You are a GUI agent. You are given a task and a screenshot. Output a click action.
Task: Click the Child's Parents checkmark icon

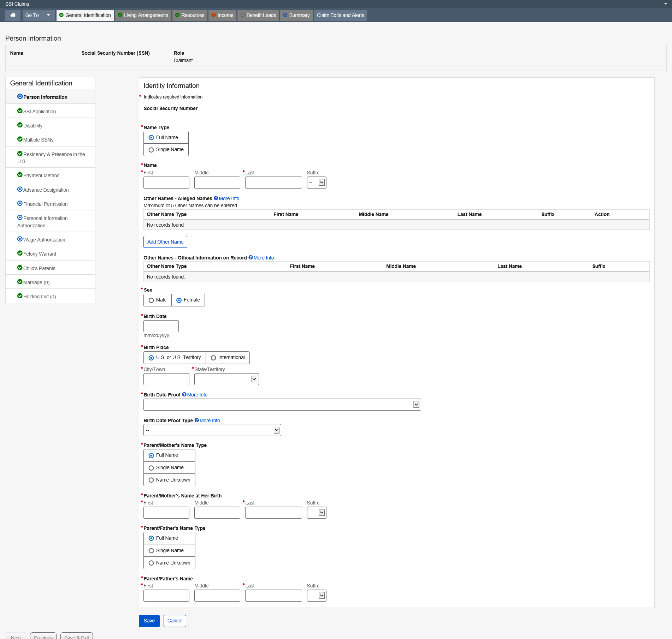[x=20, y=268]
